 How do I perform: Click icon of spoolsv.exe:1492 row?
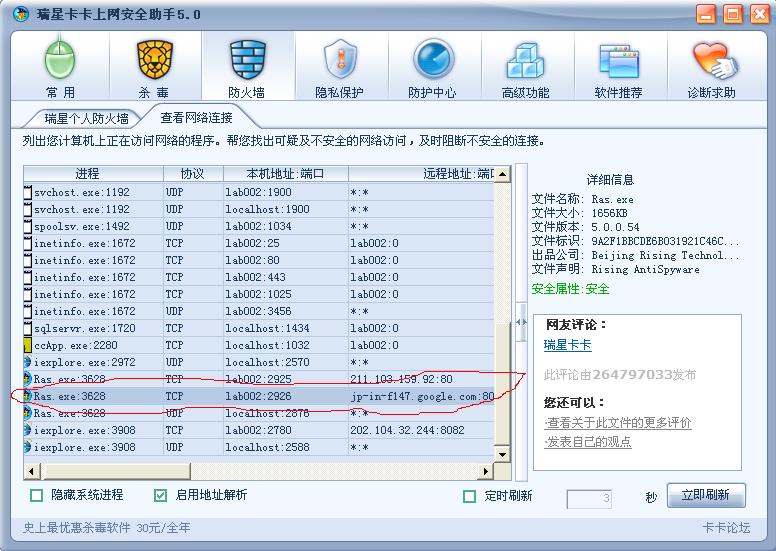coord(28,226)
